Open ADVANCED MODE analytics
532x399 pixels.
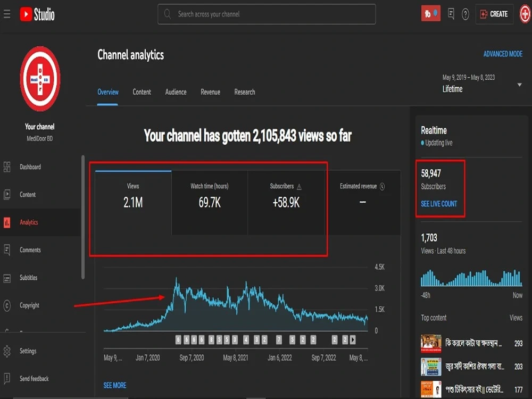tap(503, 54)
